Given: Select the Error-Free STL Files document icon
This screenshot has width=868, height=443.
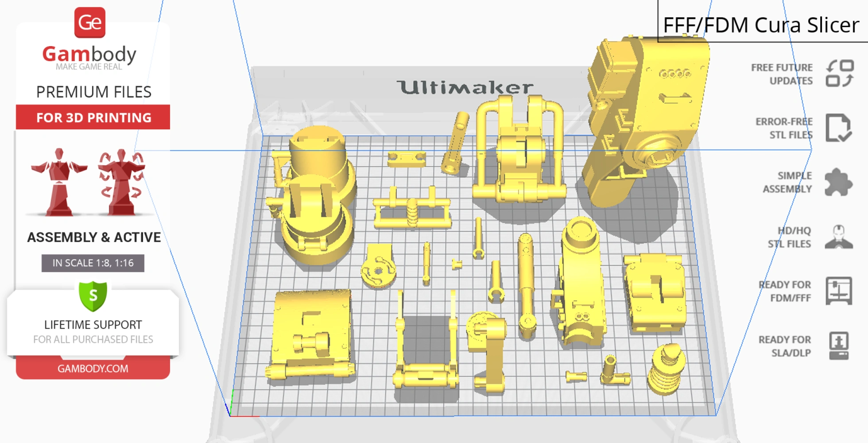Looking at the screenshot, I should coord(838,128).
